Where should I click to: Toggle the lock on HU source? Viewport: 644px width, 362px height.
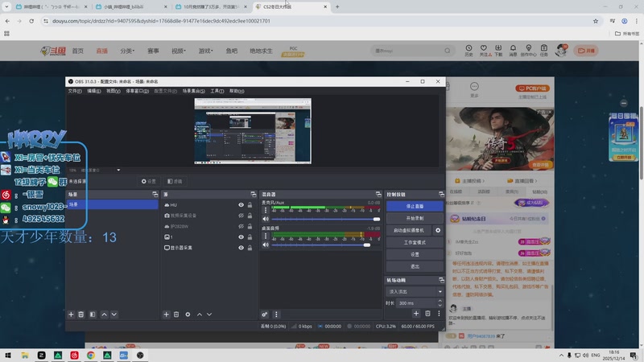coord(250,205)
